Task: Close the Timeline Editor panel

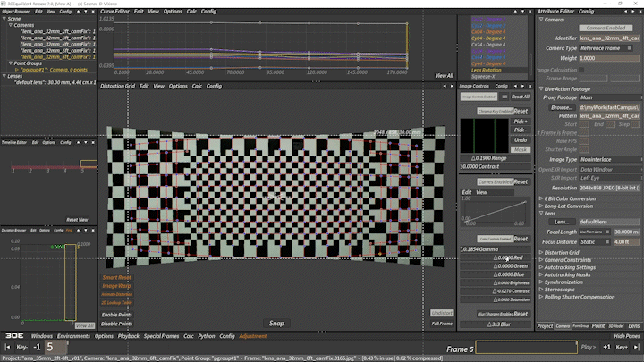Action: (x=93, y=142)
